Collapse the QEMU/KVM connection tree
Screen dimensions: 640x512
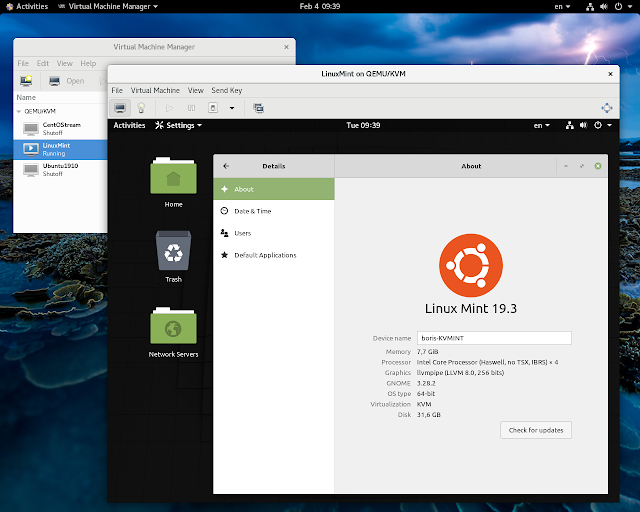click(x=19, y=111)
